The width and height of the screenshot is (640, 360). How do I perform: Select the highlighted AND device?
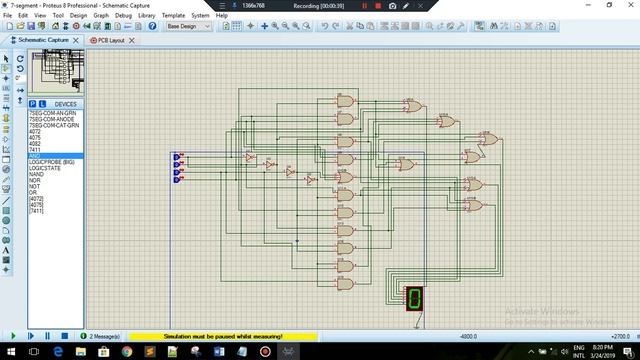(x=56, y=156)
